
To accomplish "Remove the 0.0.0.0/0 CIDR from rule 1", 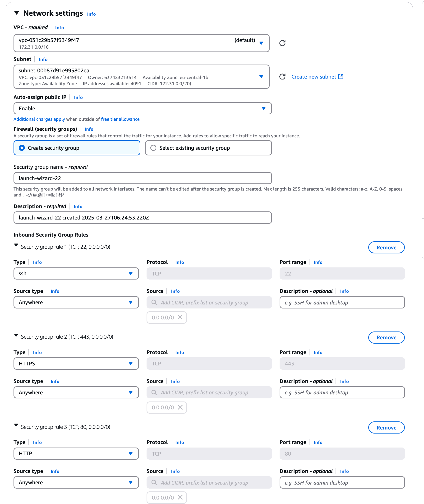I will pos(180,317).
